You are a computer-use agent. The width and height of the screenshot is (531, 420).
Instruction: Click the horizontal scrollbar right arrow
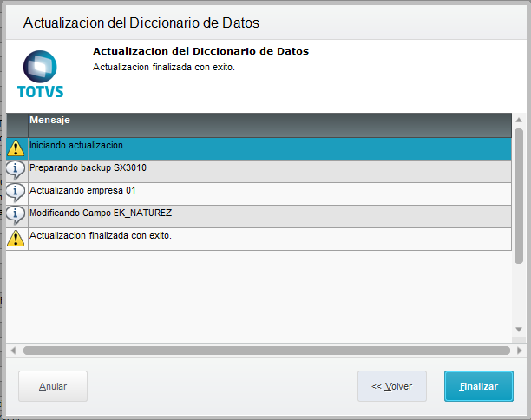coord(520,351)
